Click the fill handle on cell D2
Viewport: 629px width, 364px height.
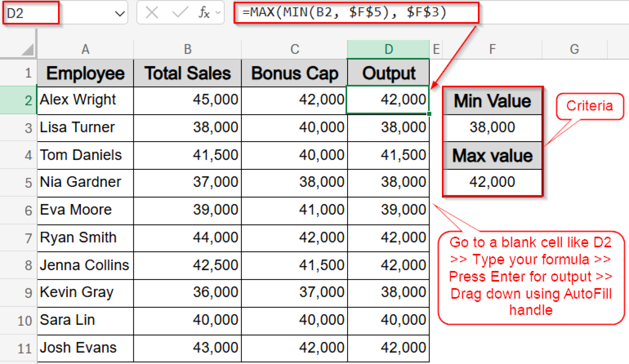(429, 114)
